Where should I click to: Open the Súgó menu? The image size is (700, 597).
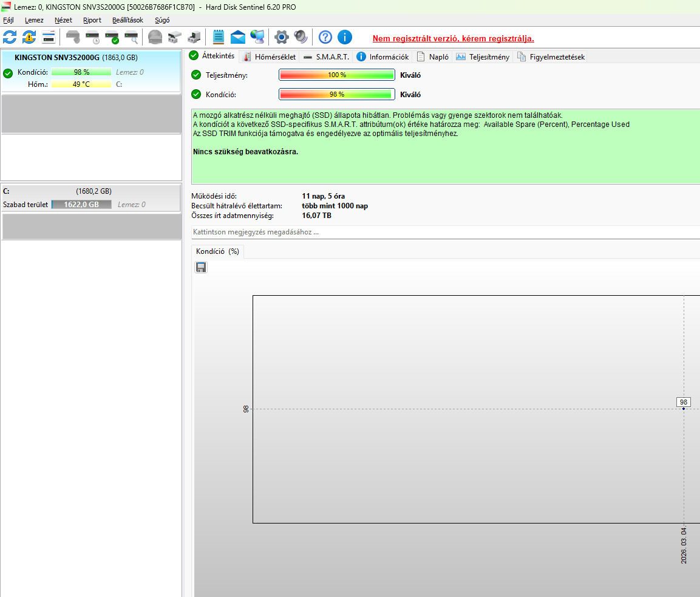162,20
